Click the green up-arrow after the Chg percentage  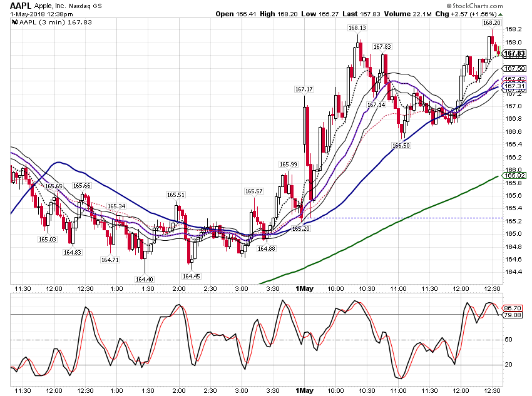pyautogui.click(x=501, y=14)
